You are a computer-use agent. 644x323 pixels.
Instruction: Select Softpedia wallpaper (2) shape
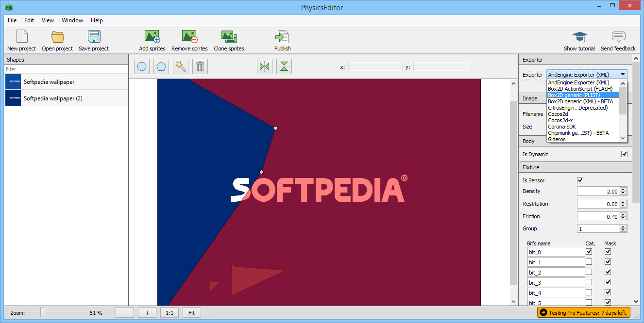click(x=67, y=98)
